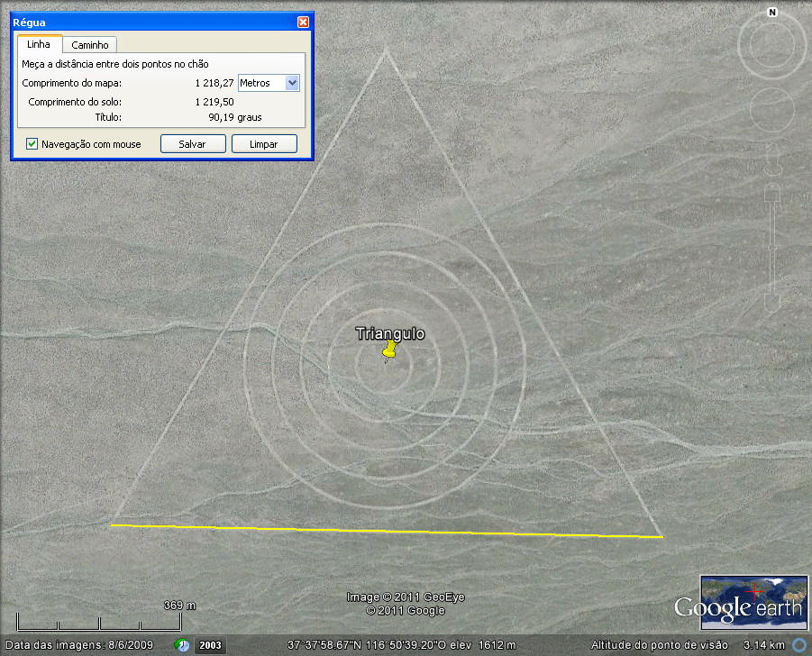812x656 pixels.
Task: Click the compass North indicator
Action: pyautogui.click(x=772, y=13)
